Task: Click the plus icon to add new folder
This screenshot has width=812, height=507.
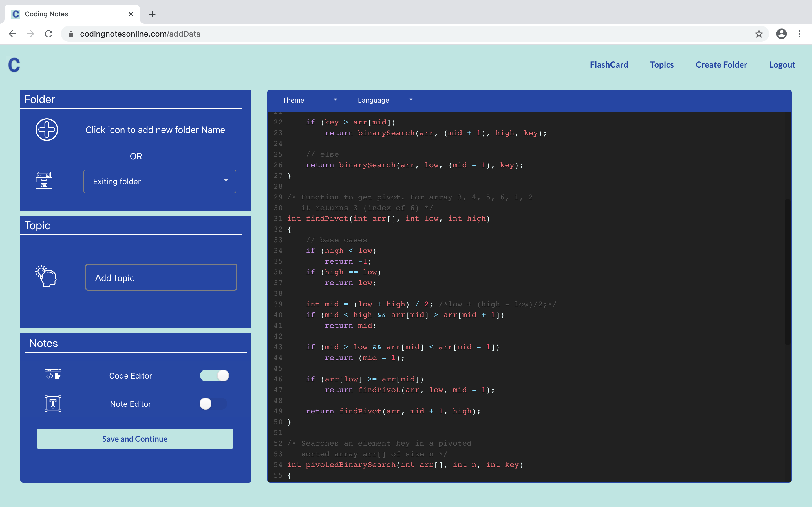Action: coord(47,130)
